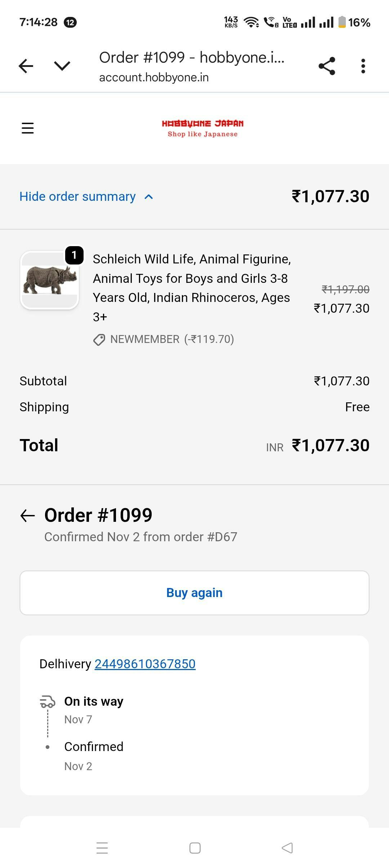The image size is (389, 868).
Task: Tap the Android recent apps navigation icon
Action: click(x=102, y=848)
